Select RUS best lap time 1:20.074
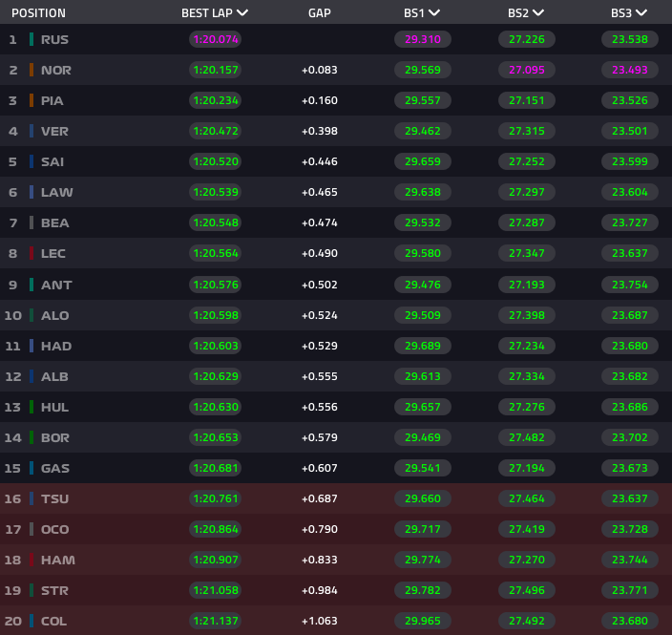672x635 pixels. (215, 39)
